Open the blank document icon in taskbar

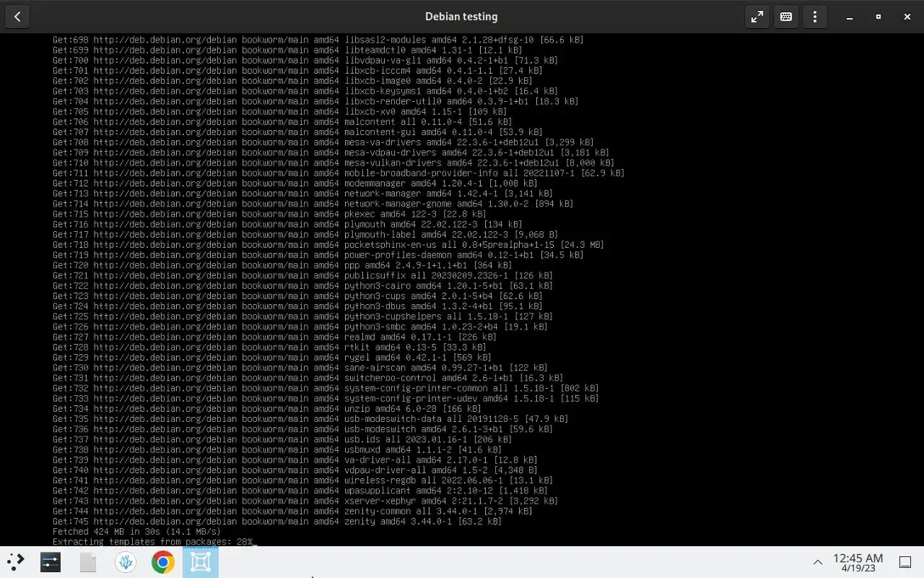click(88, 561)
